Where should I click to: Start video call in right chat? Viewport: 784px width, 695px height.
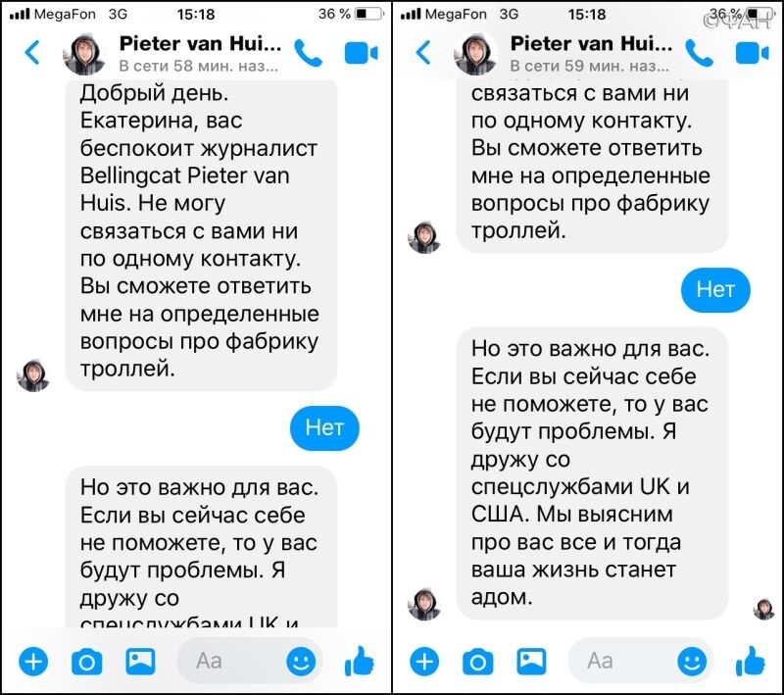click(752, 54)
